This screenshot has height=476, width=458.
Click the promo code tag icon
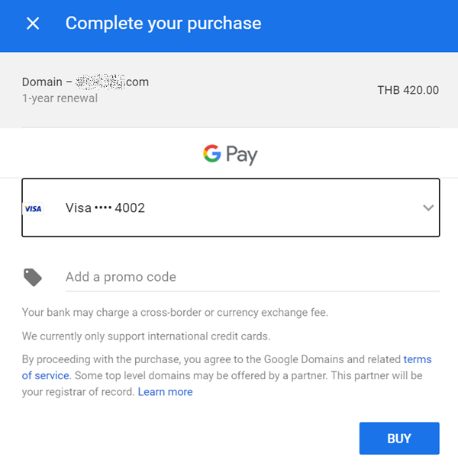33,277
